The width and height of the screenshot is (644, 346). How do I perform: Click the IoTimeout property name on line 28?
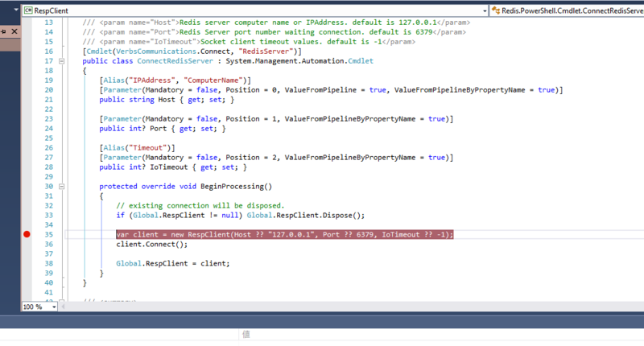[x=168, y=167]
